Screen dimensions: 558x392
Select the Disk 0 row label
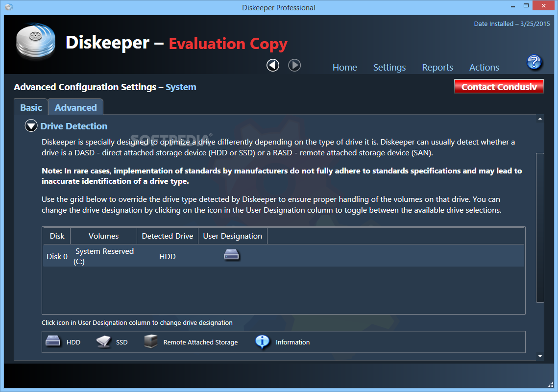57,256
